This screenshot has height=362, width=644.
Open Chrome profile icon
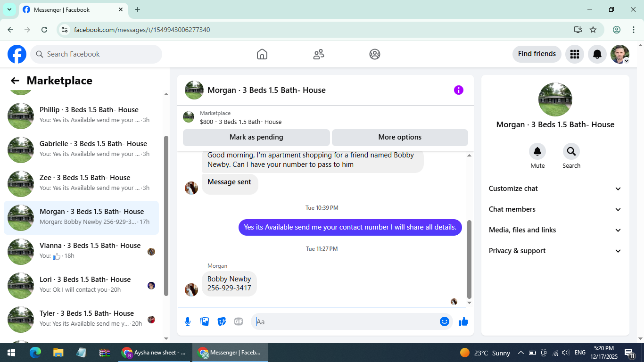tap(617, 30)
